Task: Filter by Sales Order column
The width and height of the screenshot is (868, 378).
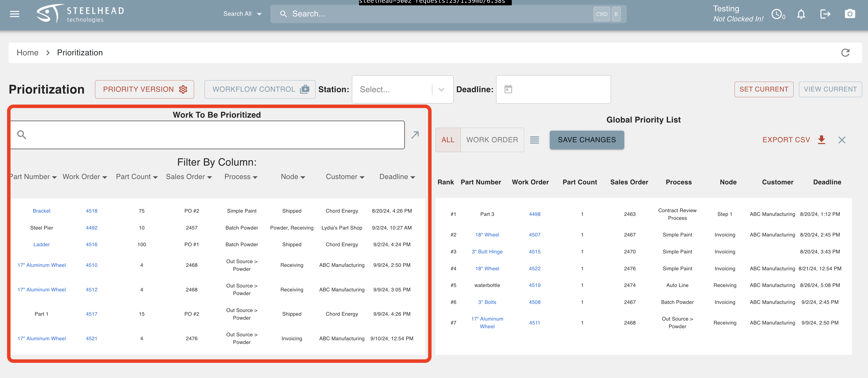Action: tap(189, 177)
